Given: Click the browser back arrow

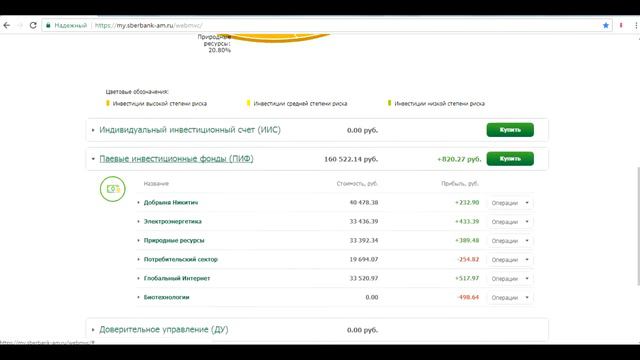Looking at the screenshot, I should click(7, 25).
